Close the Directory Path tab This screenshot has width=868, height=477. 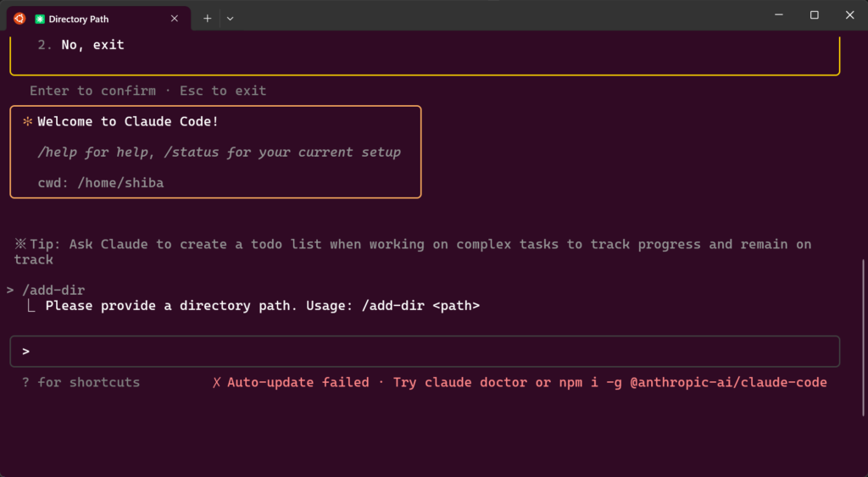click(175, 19)
